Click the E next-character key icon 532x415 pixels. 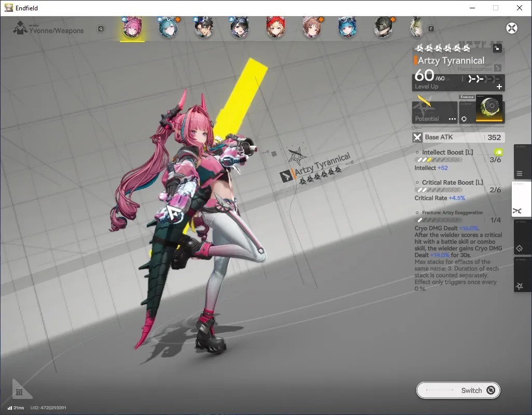[431, 29]
